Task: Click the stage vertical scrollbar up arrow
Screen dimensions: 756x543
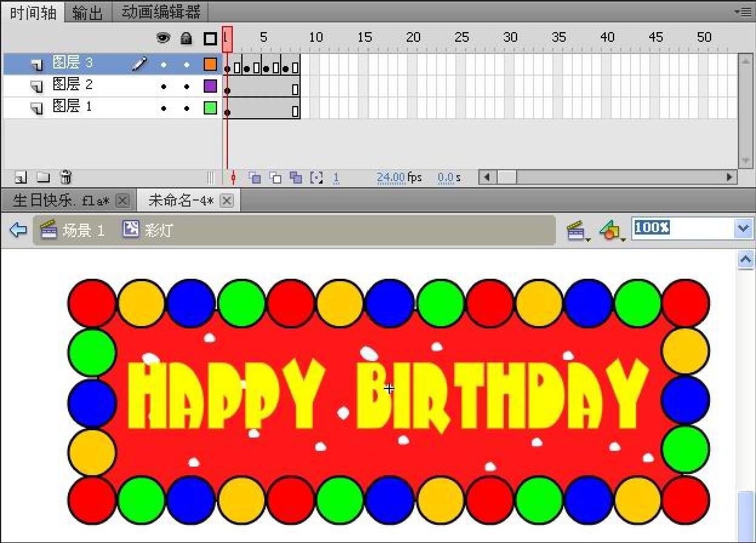Action: [746, 260]
